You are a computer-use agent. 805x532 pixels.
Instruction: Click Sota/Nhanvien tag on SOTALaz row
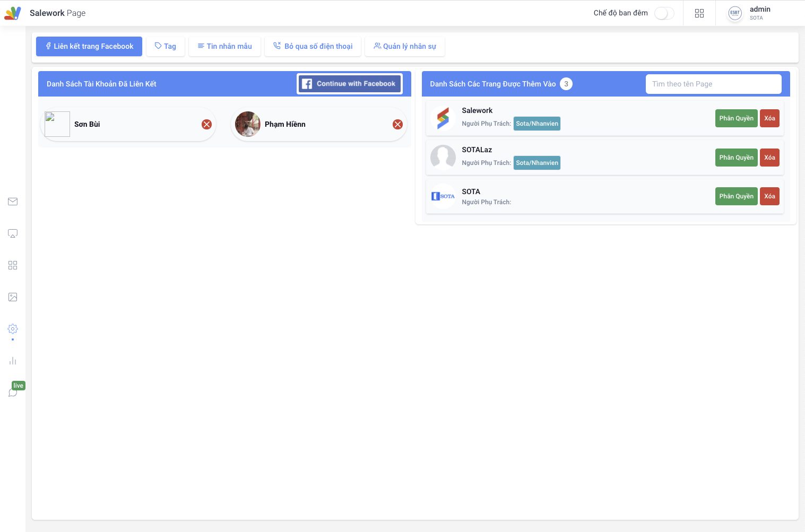click(537, 163)
